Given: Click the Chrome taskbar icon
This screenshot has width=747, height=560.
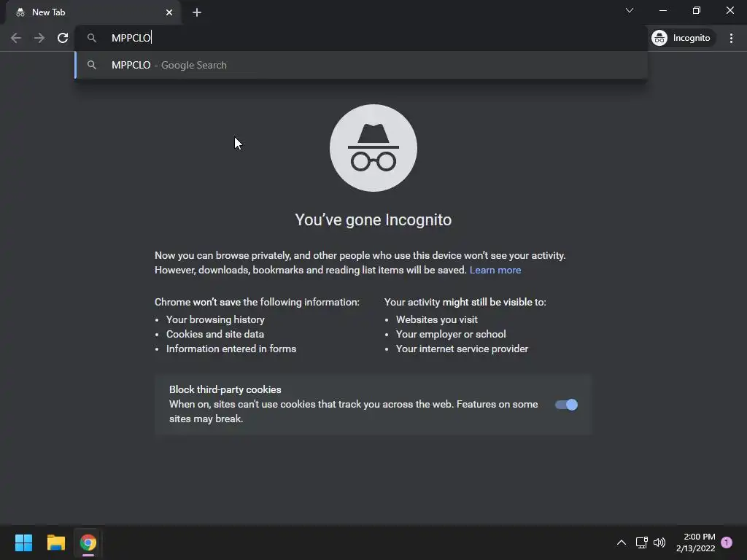Looking at the screenshot, I should pos(88,542).
